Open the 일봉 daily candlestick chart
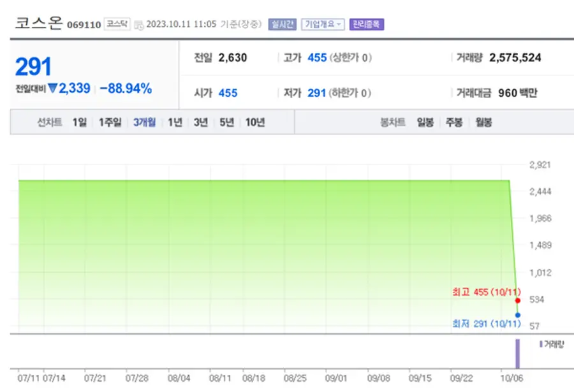This screenshot has width=574, height=392. point(425,122)
